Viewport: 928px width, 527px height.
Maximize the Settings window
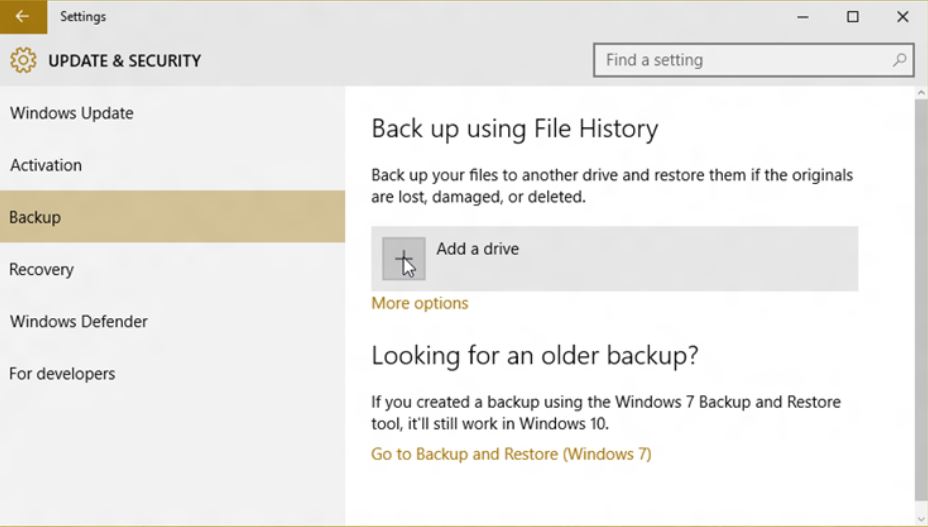(853, 17)
